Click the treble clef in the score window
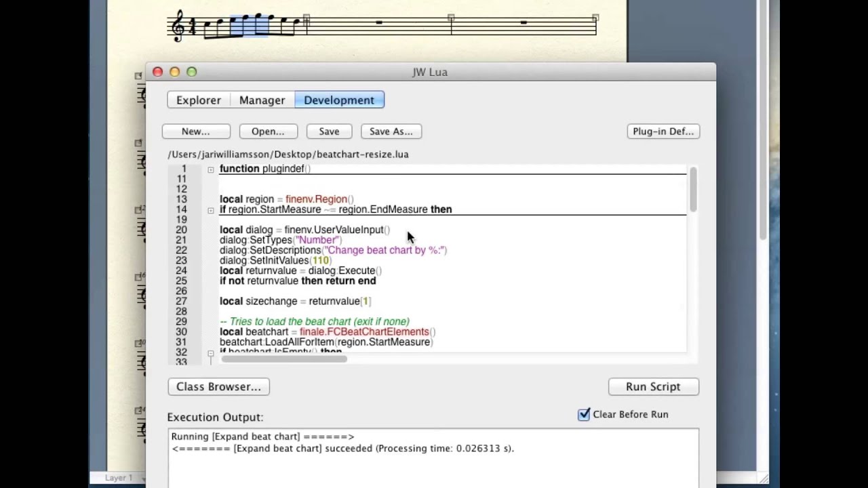 178,26
